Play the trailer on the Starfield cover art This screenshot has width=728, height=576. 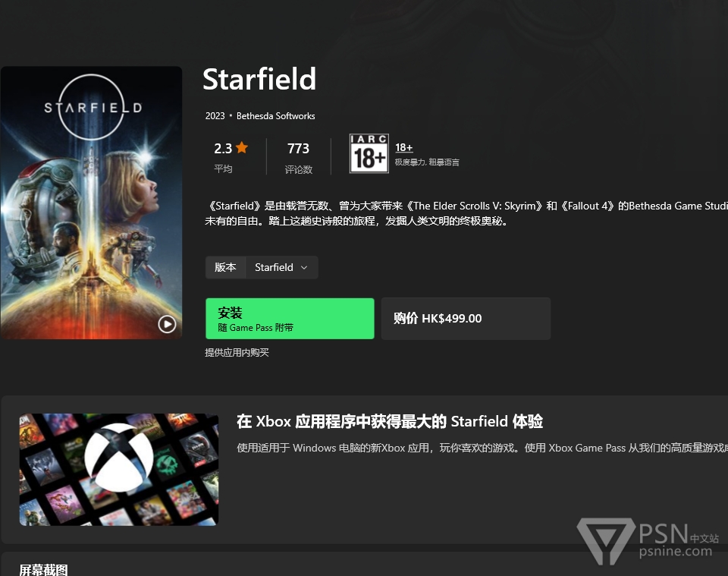coord(167,324)
